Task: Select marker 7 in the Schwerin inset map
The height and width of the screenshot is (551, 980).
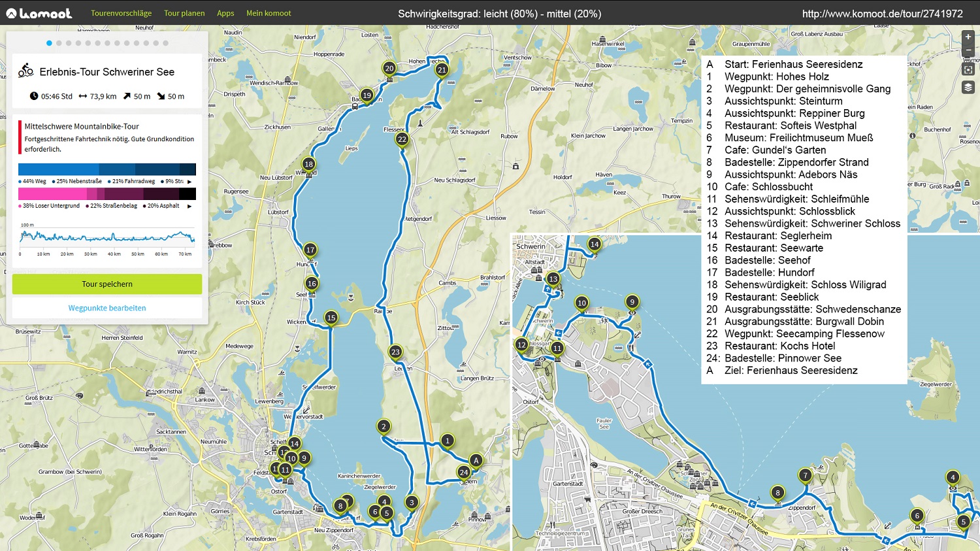Action: (805, 475)
